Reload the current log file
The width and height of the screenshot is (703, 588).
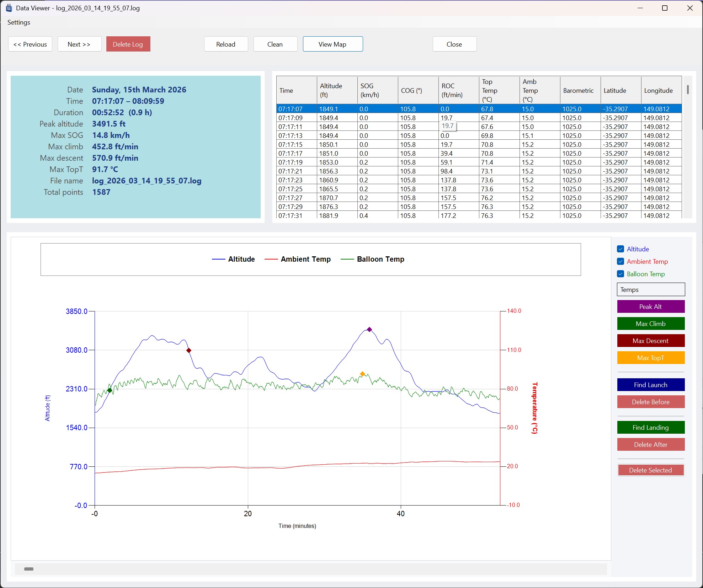pos(226,44)
